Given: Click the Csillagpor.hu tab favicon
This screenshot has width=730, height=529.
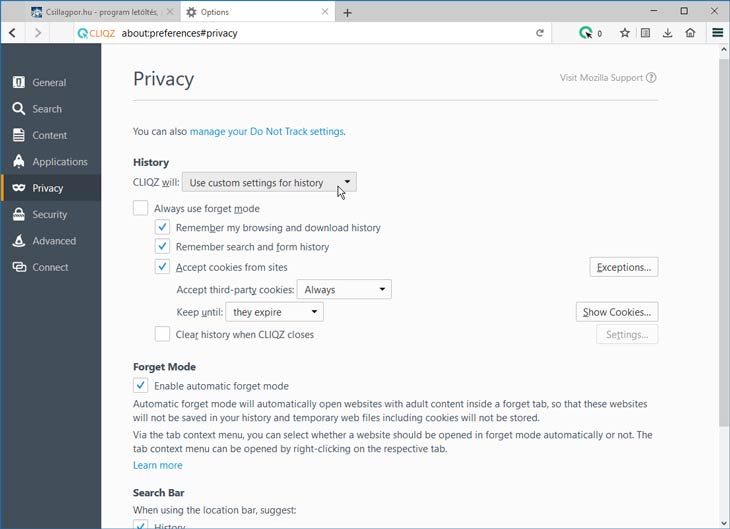Looking at the screenshot, I should [36, 12].
